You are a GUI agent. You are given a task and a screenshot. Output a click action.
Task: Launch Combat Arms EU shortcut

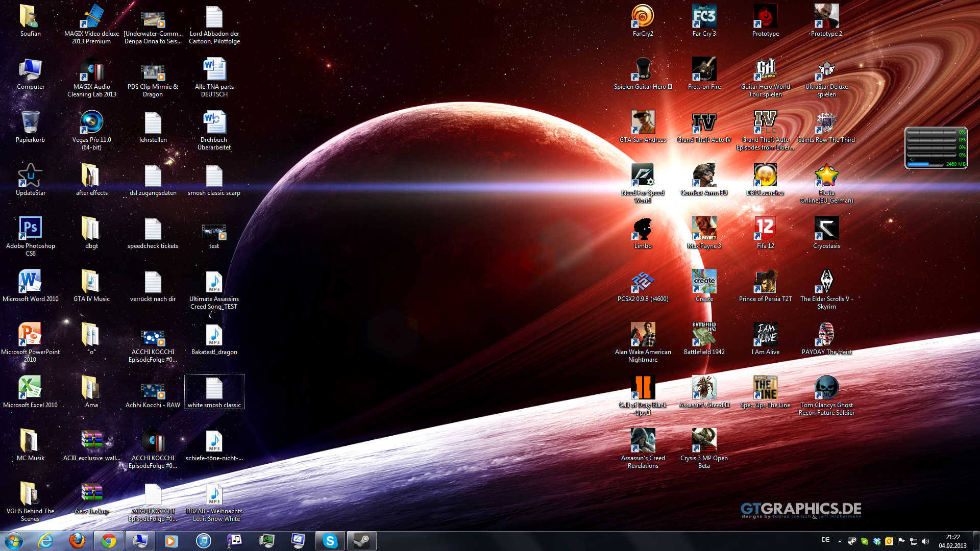[x=704, y=180]
